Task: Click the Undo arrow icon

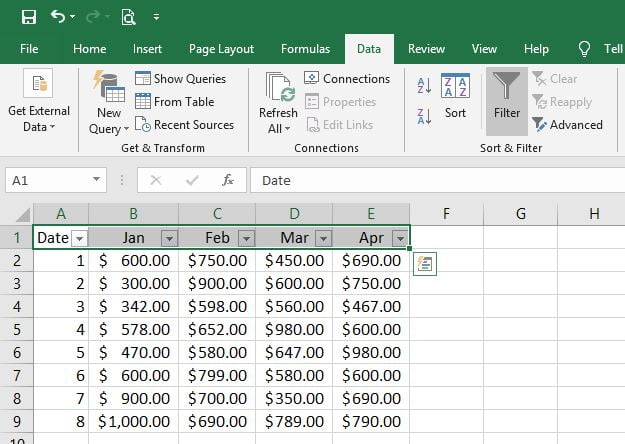Action: [58, 16]
